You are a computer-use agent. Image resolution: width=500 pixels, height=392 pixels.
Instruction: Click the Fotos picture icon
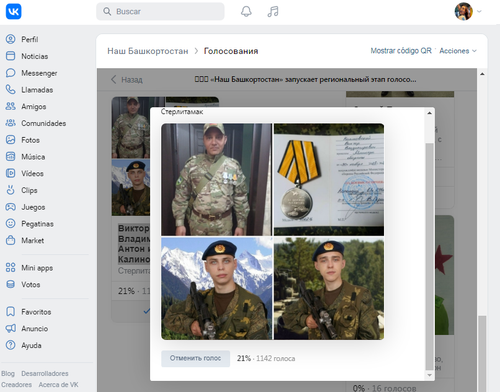click(x=11, y=140)
